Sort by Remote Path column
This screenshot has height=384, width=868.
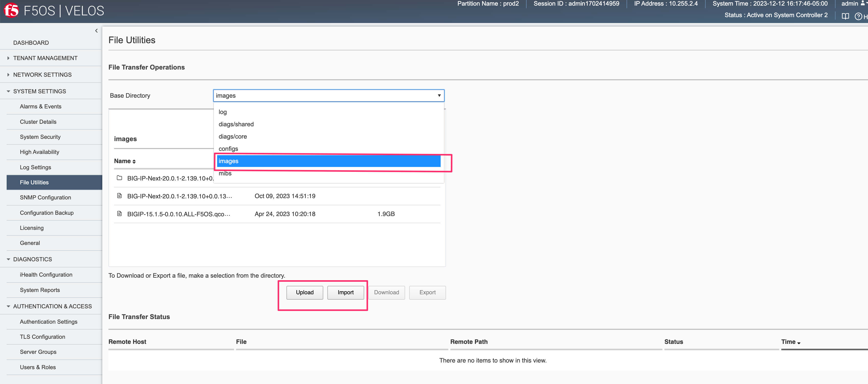click(469, 342)
